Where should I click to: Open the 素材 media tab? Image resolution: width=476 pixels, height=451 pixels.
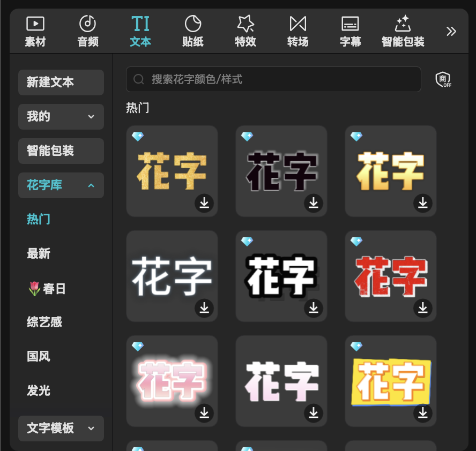coord(35,32)
